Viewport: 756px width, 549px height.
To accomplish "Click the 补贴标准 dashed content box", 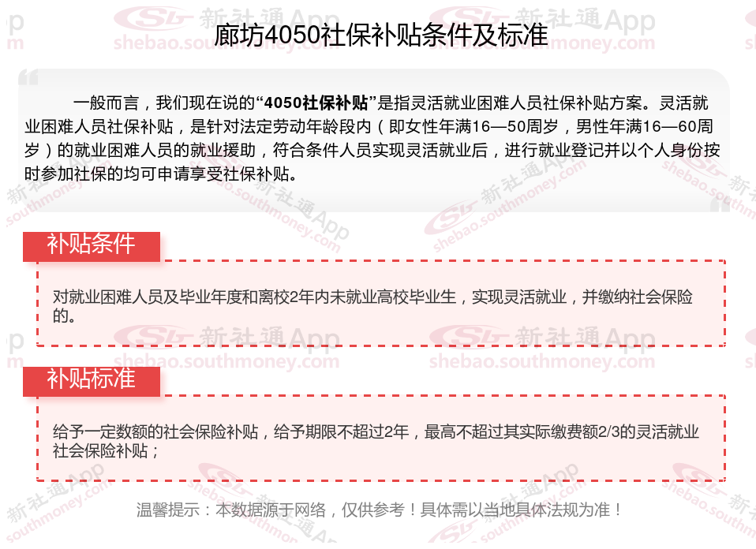I will point(381,439).
